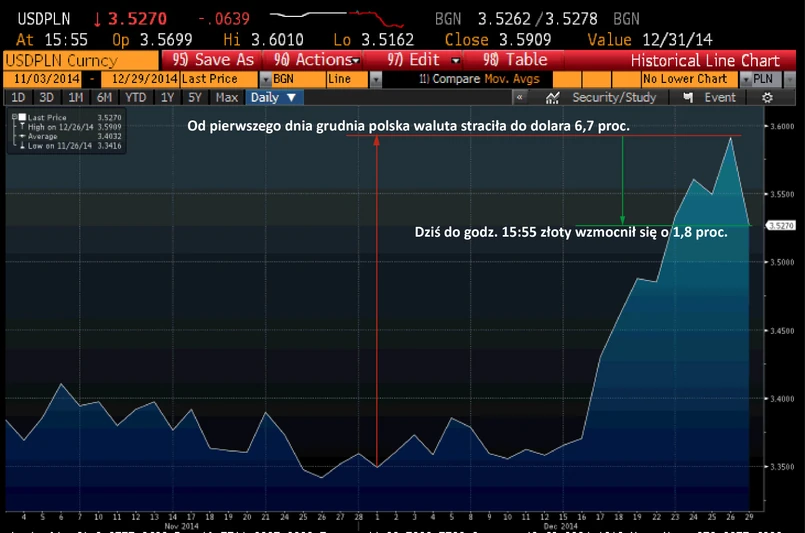805x533 pixels.
Task: Toggle the Last Price legend checkbox
Action: click(x=22, y=118)
